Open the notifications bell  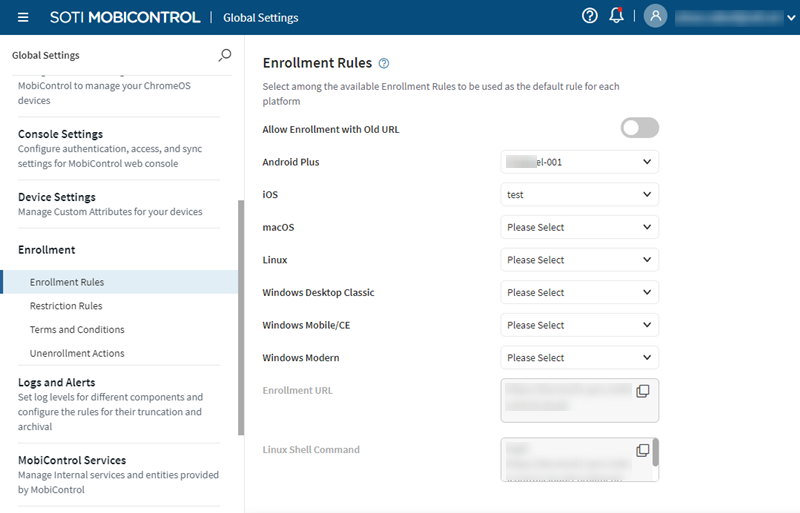[616, 16]
